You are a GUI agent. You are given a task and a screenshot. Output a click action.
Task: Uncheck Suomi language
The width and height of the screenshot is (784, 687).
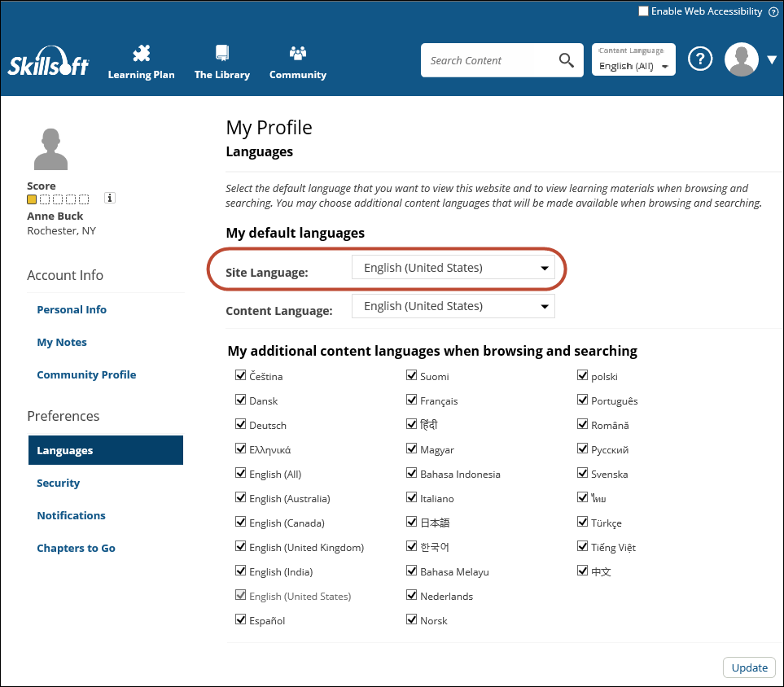coord(411,375)
